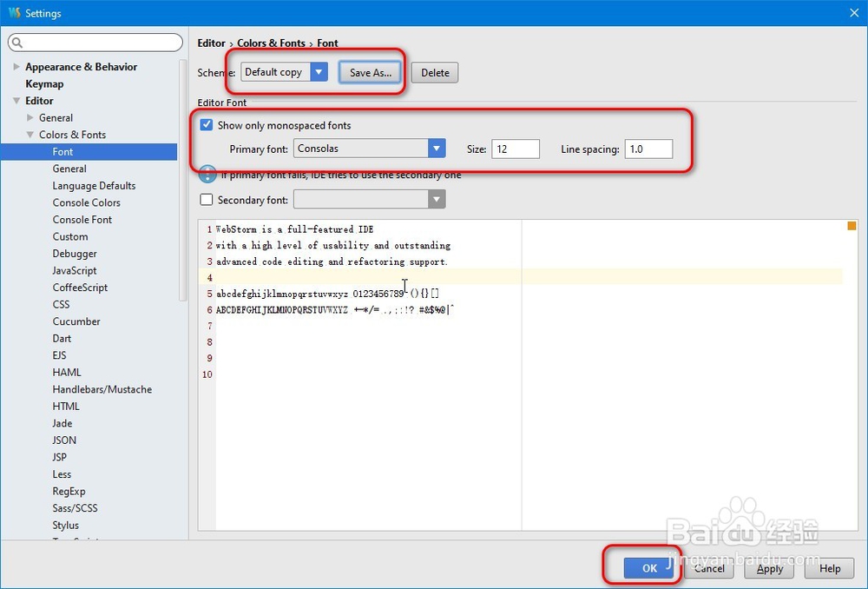This screenshot has width=868, height=589.
Task: Open Console Font settings
Action: point(82,220)
